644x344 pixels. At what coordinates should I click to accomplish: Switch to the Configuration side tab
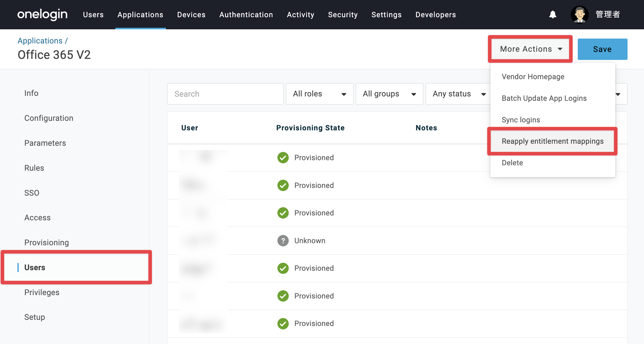(49, 118)
